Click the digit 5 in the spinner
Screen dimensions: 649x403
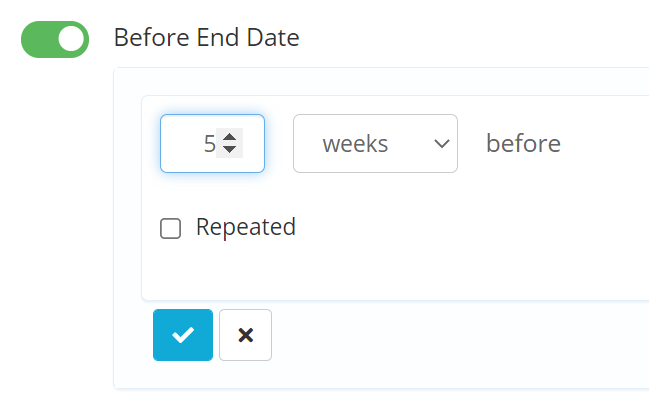click(x=209, y=144)
